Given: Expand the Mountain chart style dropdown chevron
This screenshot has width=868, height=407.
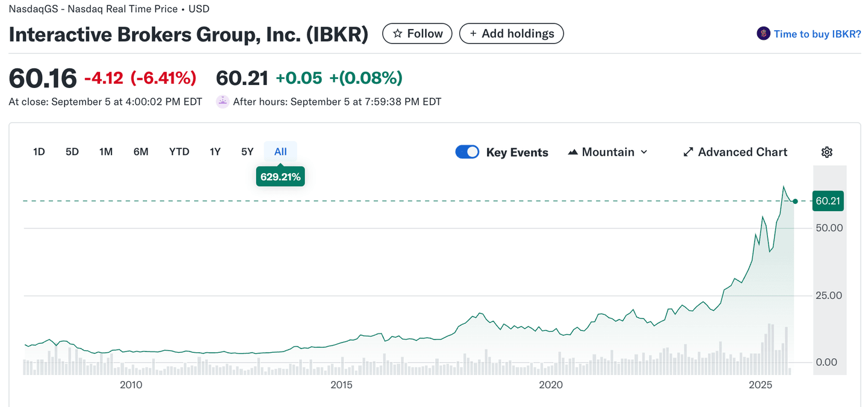Looking at the screenshot, I should [644, 152].
